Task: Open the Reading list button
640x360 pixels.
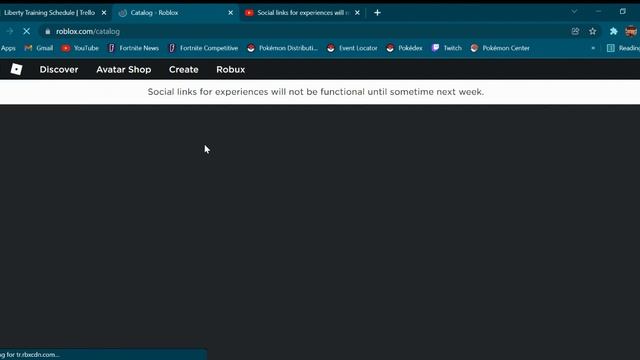Action: click(624, 48)
